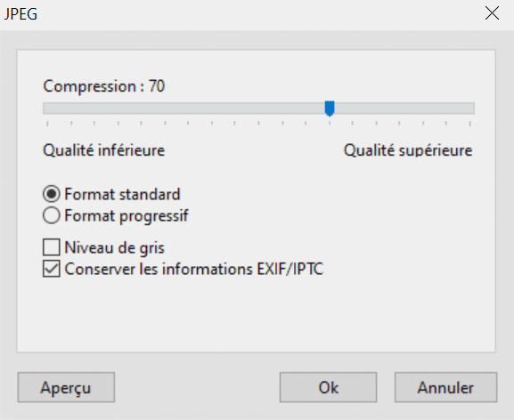This screenshot has width=514, height=420.
Task: Cancel the dialog with Annuler
Action: click(x=445, y=387)
